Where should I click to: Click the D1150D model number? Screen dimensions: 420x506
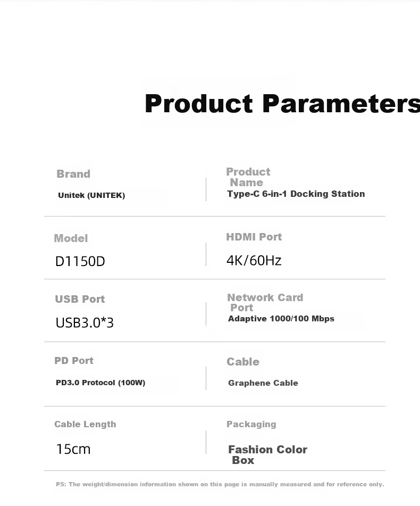click(80, 261)
